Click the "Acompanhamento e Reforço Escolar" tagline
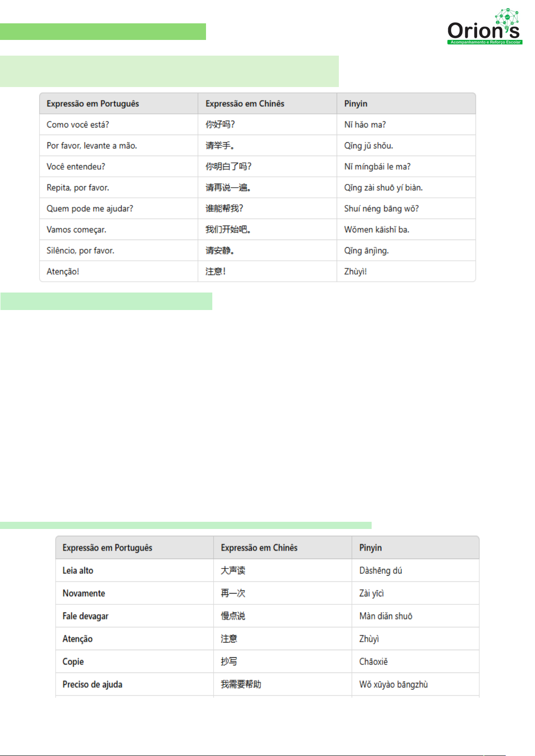This screenshot has width=535, height=756. coord(485,42)
